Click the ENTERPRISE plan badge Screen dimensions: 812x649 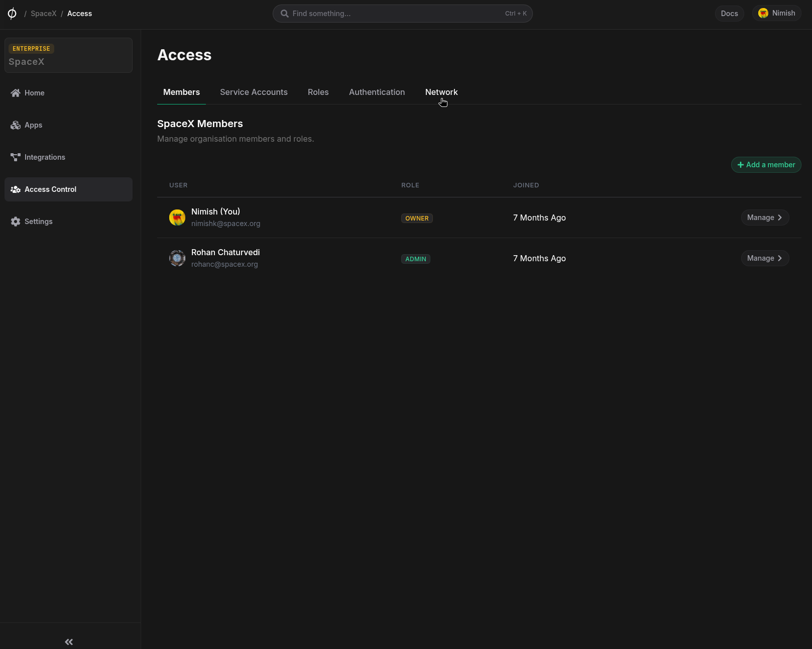[31, 49]
